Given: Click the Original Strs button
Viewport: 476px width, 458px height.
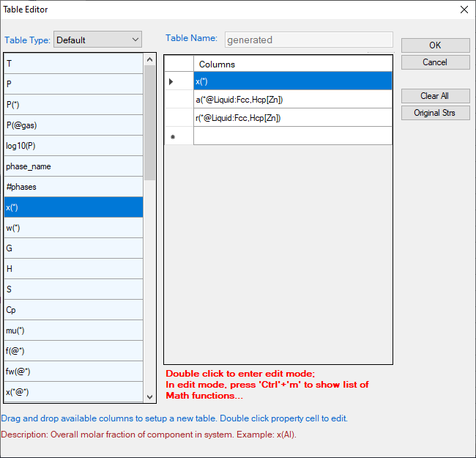Looking at the screenshot, I should tap(435, 113).
